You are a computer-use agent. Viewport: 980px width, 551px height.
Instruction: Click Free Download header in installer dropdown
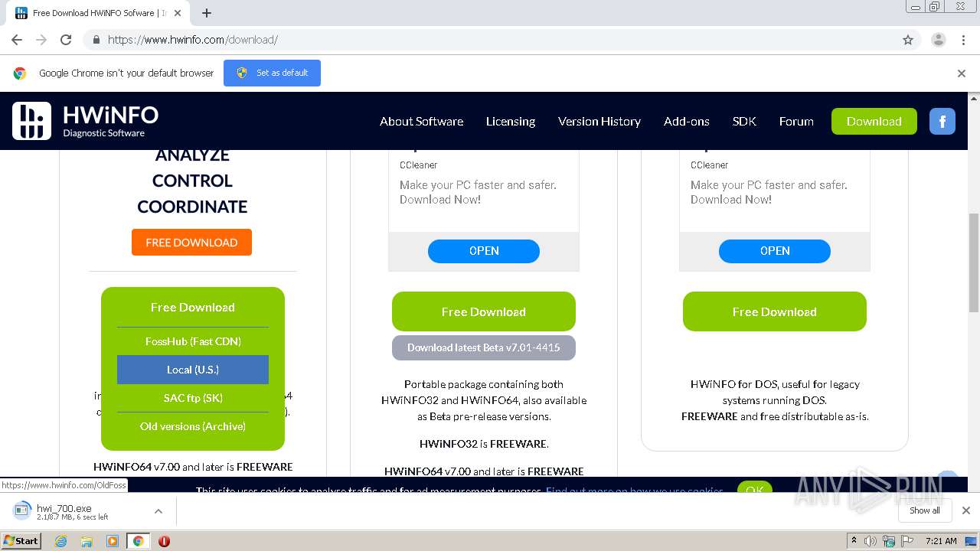click(x=193, y=307)
